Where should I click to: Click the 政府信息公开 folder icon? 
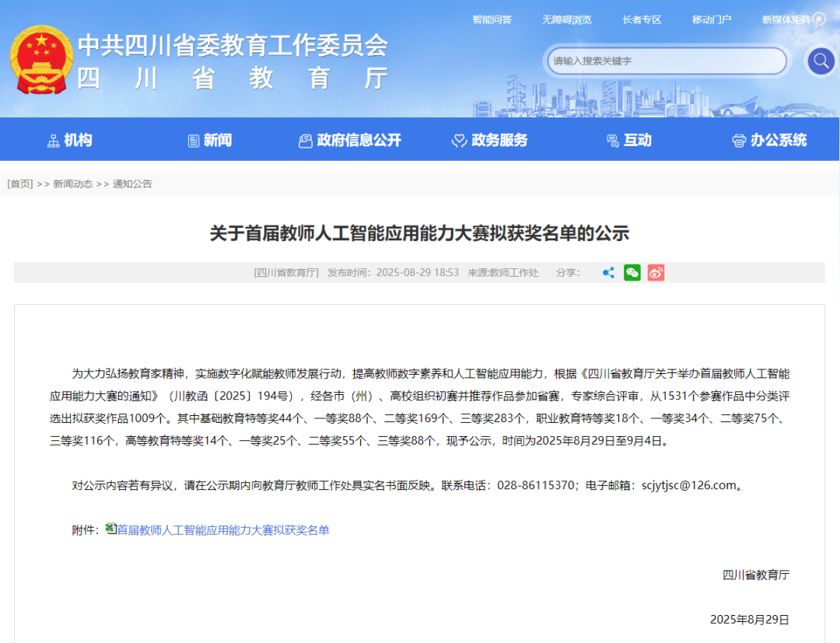pyautogui.click(x=304, y=140)
